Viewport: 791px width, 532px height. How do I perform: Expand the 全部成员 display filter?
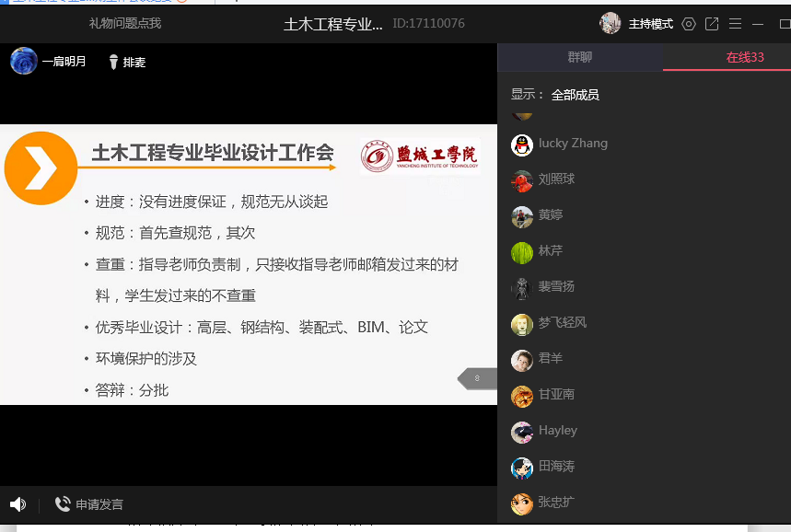(575, 95)
